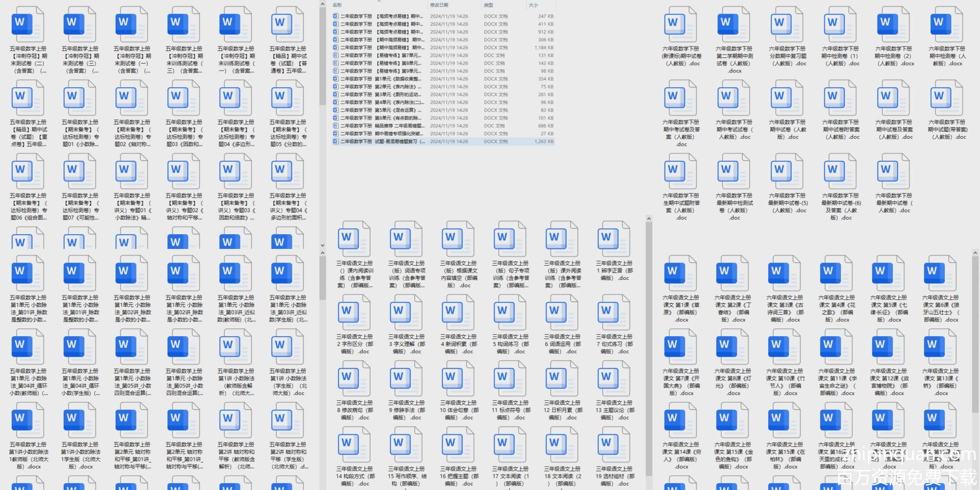Open 六年级数学下册 最新期中试卷-(5) file icon
980x490 pixels.
click(787, 171)
